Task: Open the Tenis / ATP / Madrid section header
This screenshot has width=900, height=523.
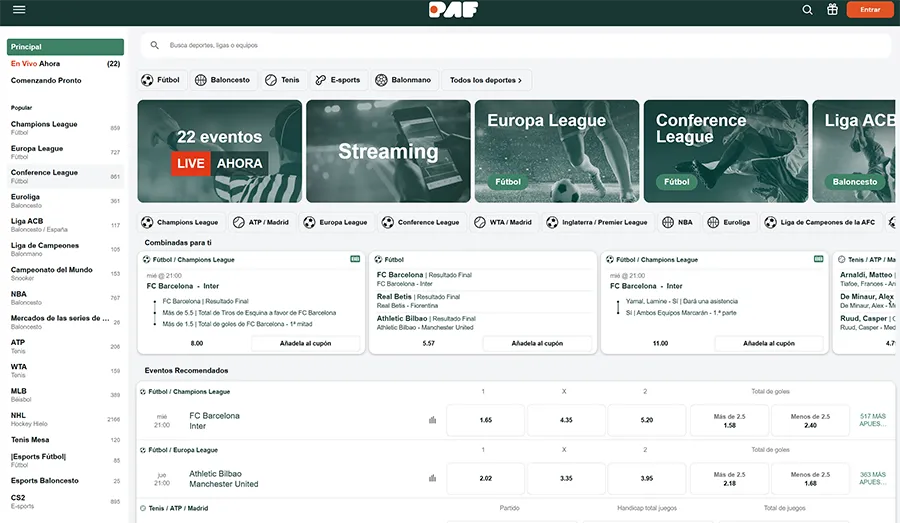Action: tap(178, 508)
